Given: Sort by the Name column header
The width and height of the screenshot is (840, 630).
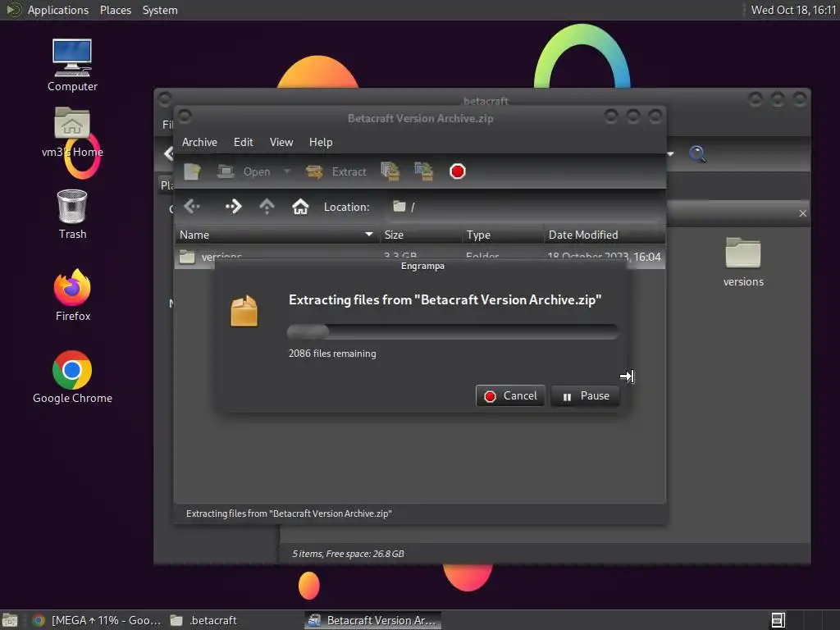Looking at the screenshot, I should tap(277, 235).
